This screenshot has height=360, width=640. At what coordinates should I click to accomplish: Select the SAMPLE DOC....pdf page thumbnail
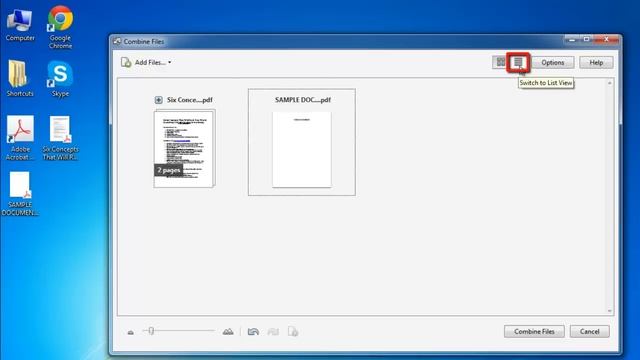click(x=302, y=149)
